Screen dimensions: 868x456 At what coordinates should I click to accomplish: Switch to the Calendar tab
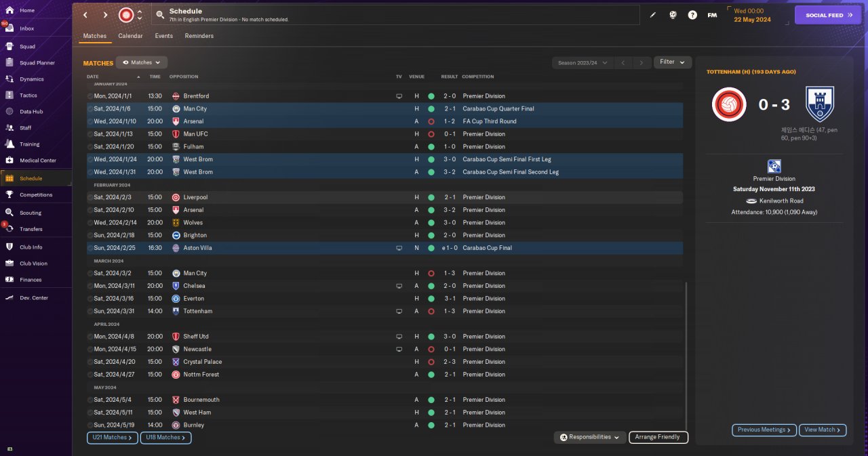pos(130,36)
